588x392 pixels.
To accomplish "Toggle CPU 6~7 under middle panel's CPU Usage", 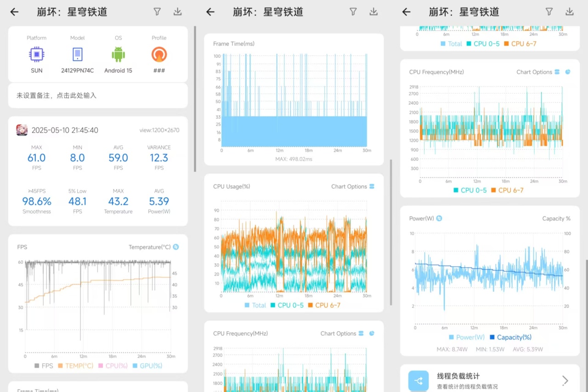I will click(x=324, y=305).
